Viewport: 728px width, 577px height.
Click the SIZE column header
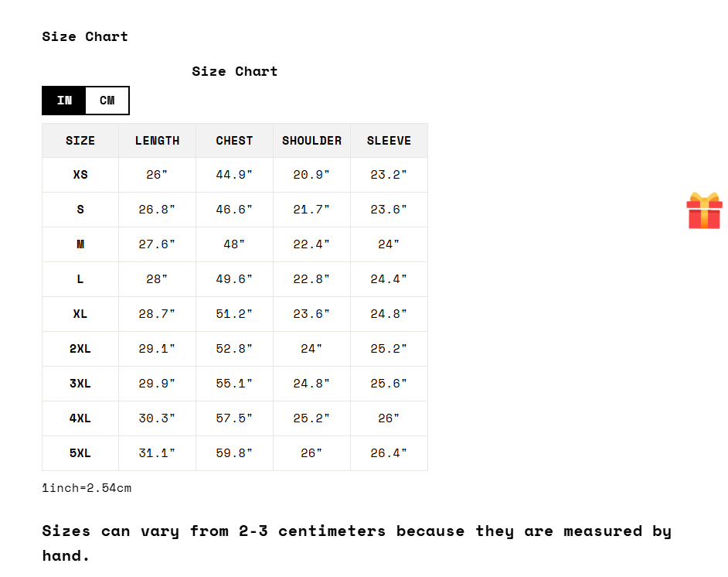point(80,141)
